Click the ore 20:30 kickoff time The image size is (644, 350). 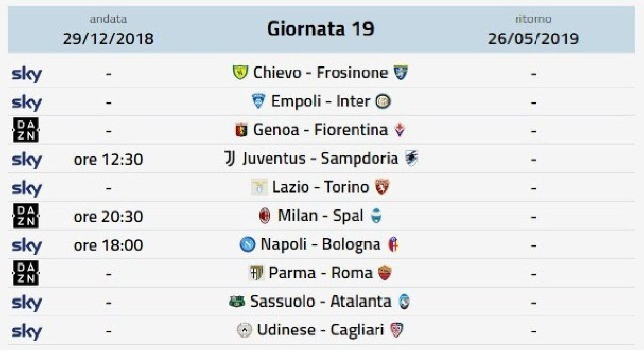pos(108,217)
